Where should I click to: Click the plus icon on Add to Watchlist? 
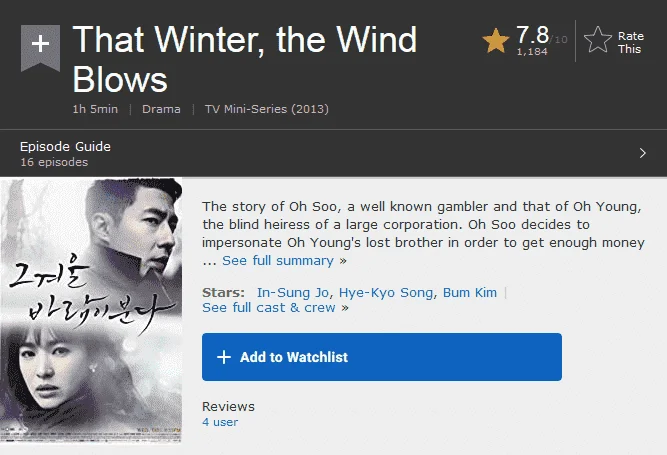point(224,357)
